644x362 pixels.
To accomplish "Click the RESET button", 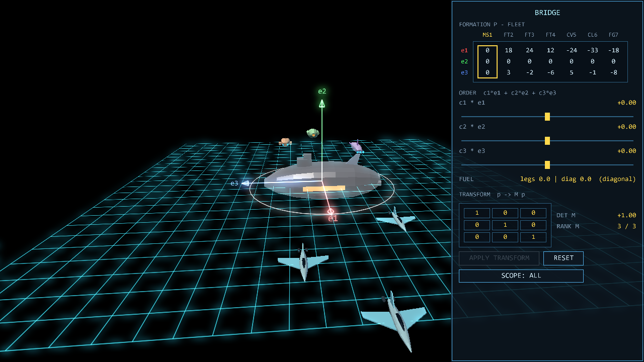I will pos(563,258).
